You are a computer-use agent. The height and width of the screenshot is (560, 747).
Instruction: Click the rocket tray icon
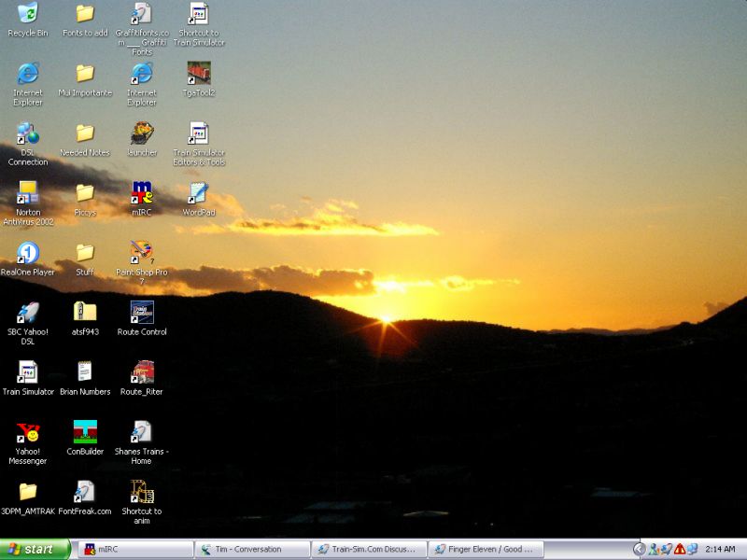tap(667, 549)
